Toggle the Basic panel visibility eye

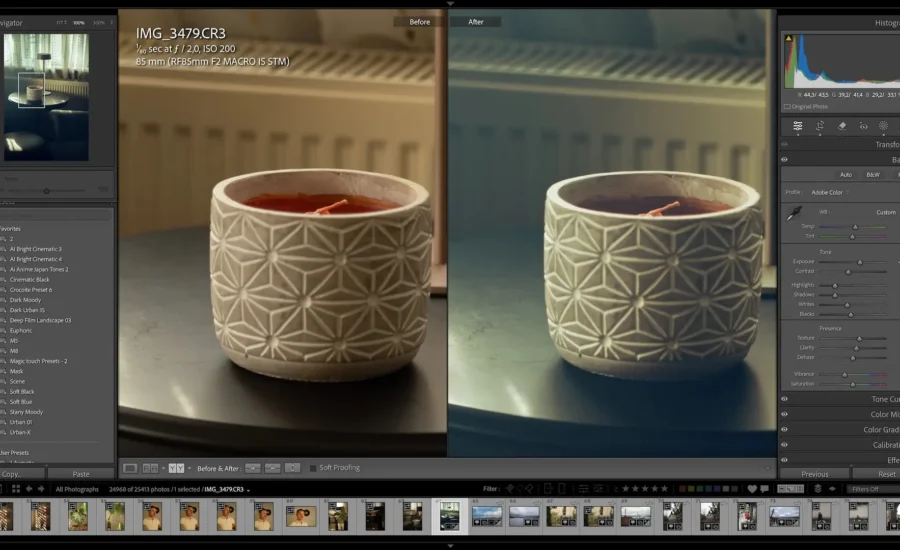point(784,160)
